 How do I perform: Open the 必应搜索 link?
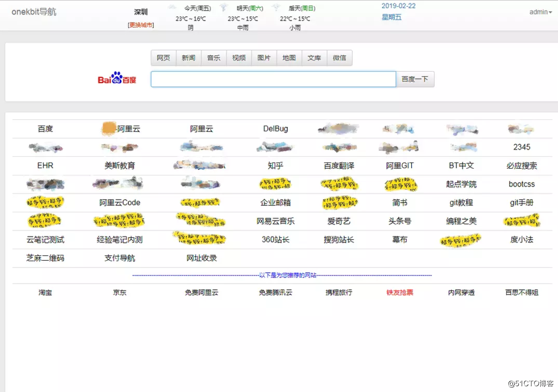(522, 166)
